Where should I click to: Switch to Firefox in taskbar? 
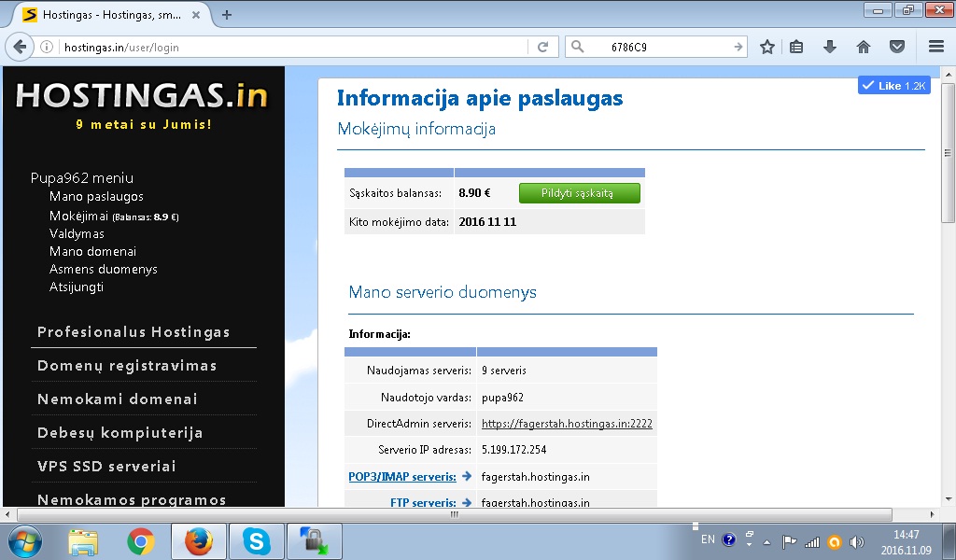(x=198, y=541)
